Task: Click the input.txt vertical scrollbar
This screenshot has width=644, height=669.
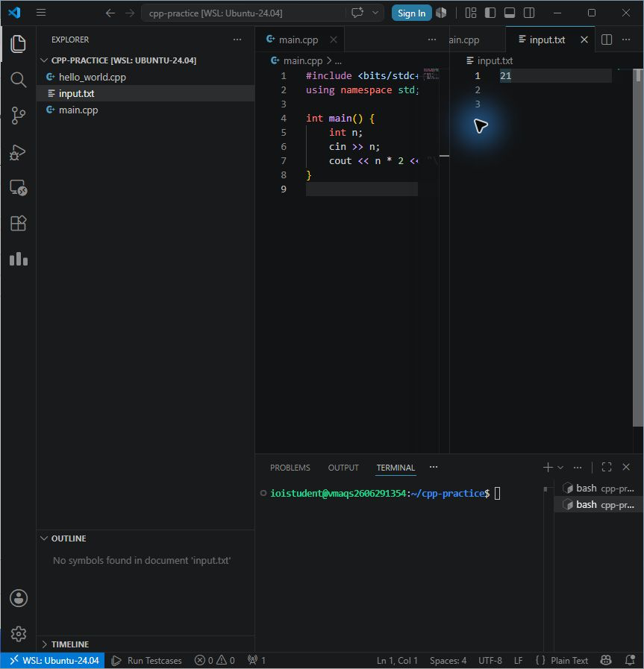Action: point(638,248)
